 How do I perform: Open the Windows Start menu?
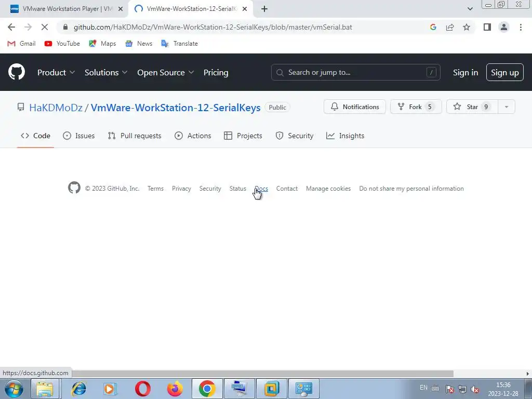(14, 389)
